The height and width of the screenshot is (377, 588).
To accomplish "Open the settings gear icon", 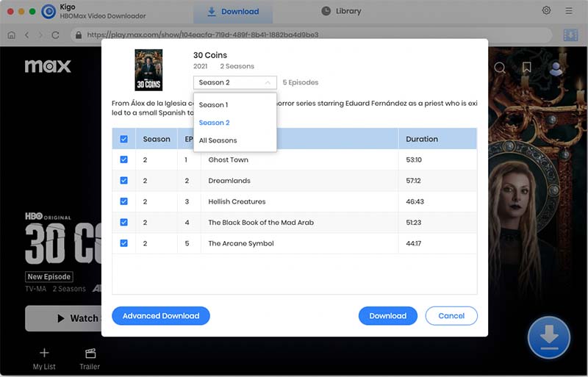I will click(546, 10).
